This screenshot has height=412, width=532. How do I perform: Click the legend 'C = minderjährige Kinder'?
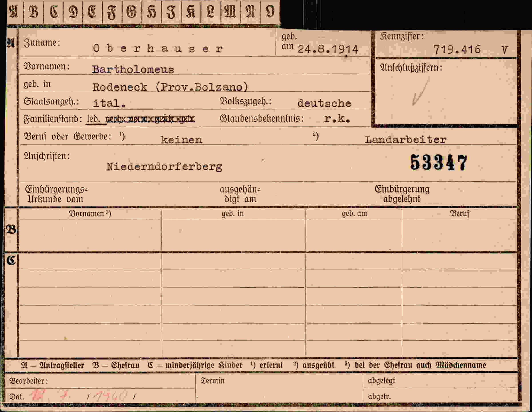pos(195,365)
